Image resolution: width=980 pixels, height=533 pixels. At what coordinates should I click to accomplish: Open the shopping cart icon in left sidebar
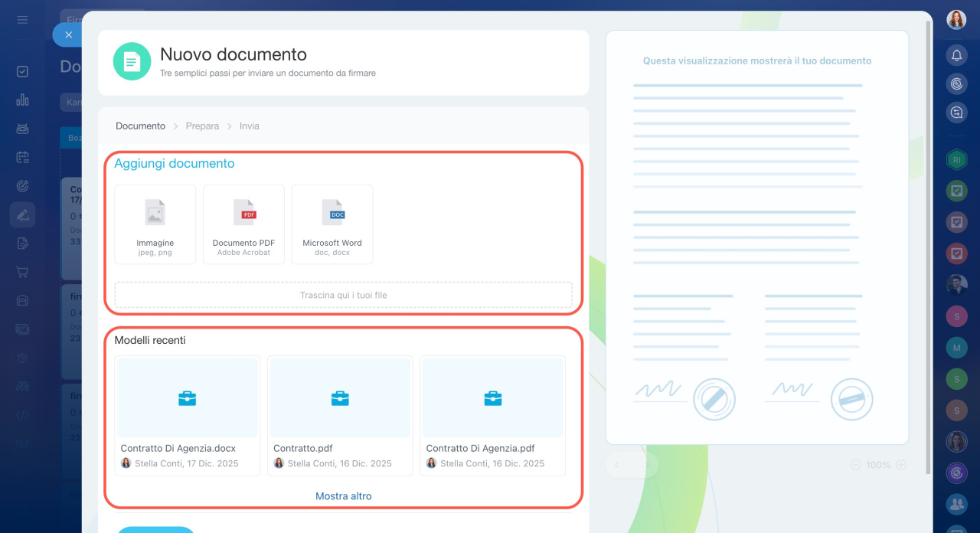point(22,272)
